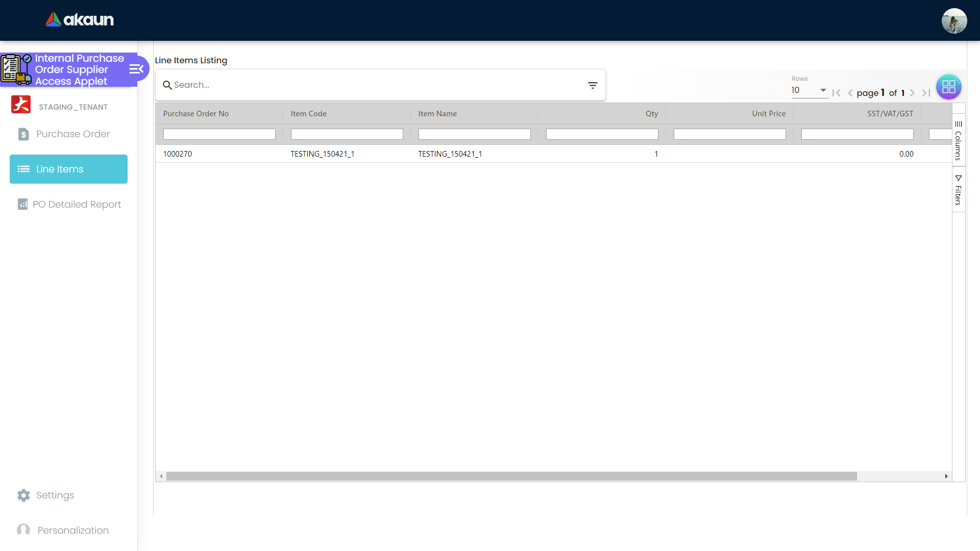Open the Rows per page dropdown
Screen dimensions: 980x551
[809, 90]
